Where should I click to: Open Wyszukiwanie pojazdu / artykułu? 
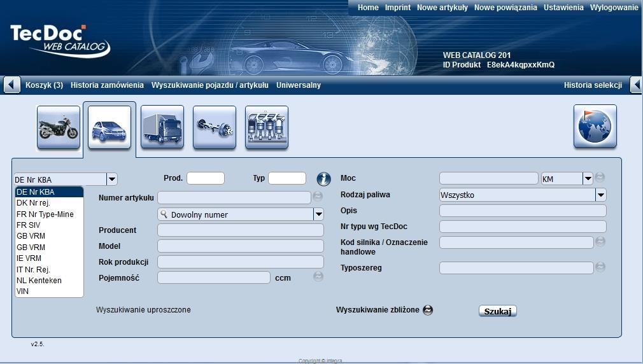tap(210, 85)
